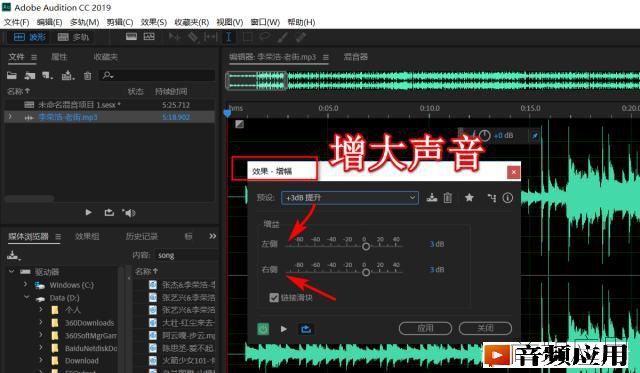The image size is (640, 373).
Task: Select the Razor tool in toolbar
Action: 192,37
